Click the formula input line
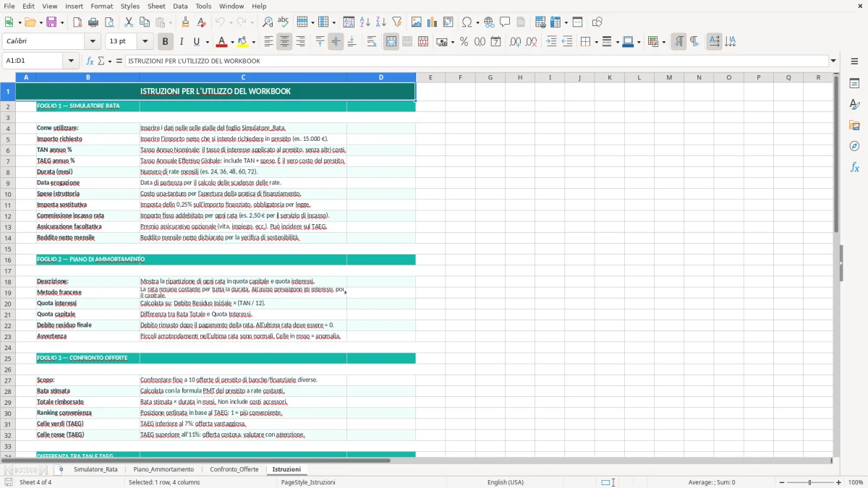 [x=477, y=61]
